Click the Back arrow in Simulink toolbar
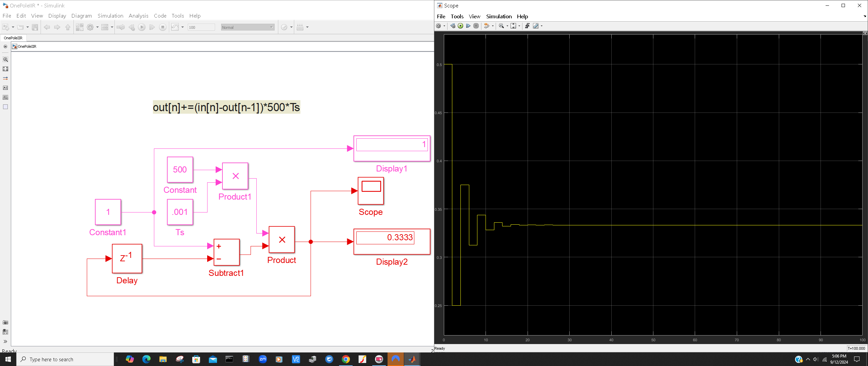This screenshot has width=868, height=366. [x=47, y=27]
